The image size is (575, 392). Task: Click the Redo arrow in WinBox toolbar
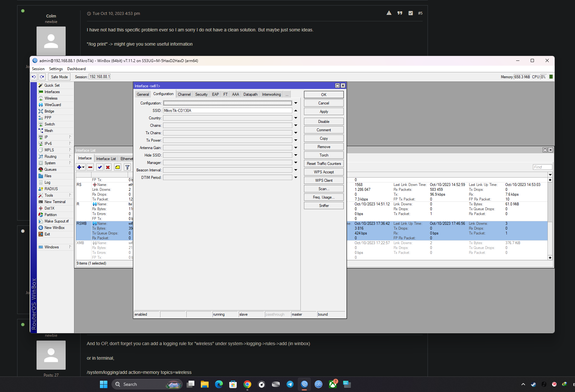[42, 77]
